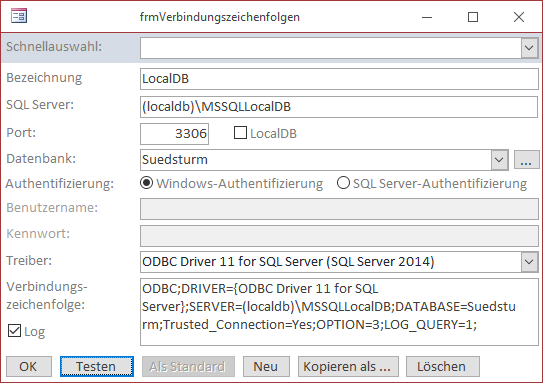The width and height of the screenshot is (543, 383).
Task: Expand the Datenbank dropdown arrow
Action: click(499, 160)
